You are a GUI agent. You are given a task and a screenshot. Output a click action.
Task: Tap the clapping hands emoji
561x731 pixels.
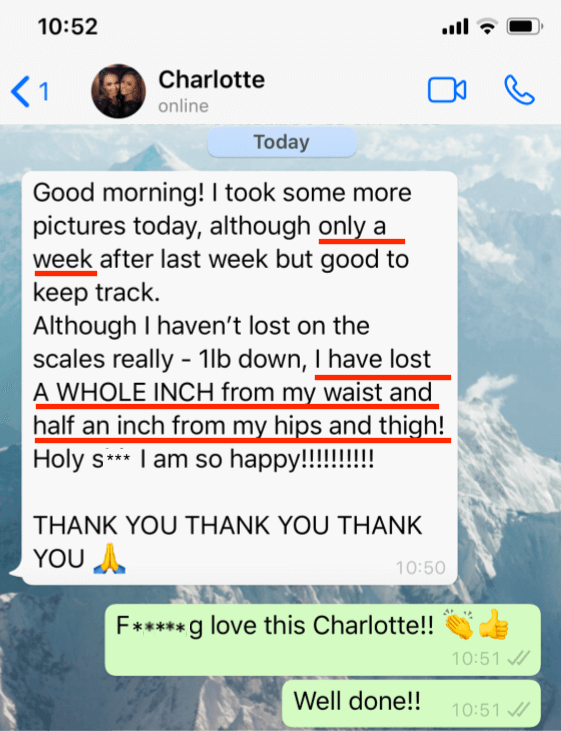(459, 624)
